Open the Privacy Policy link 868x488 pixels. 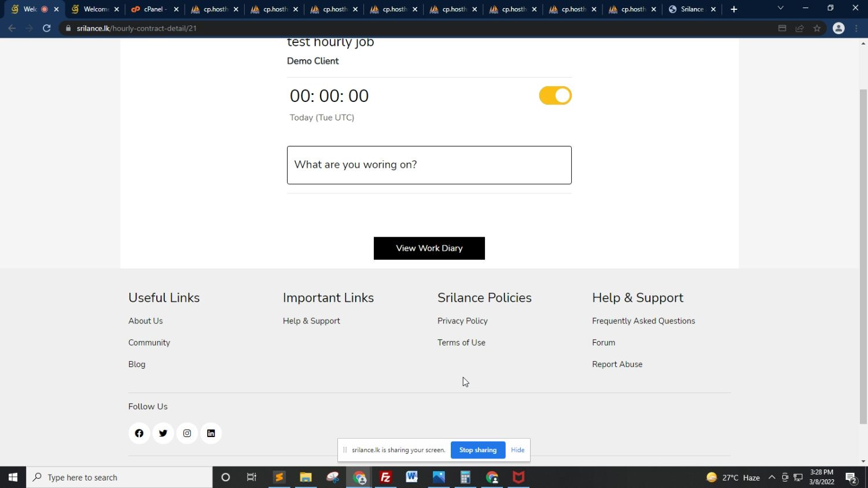pos(462,321)
